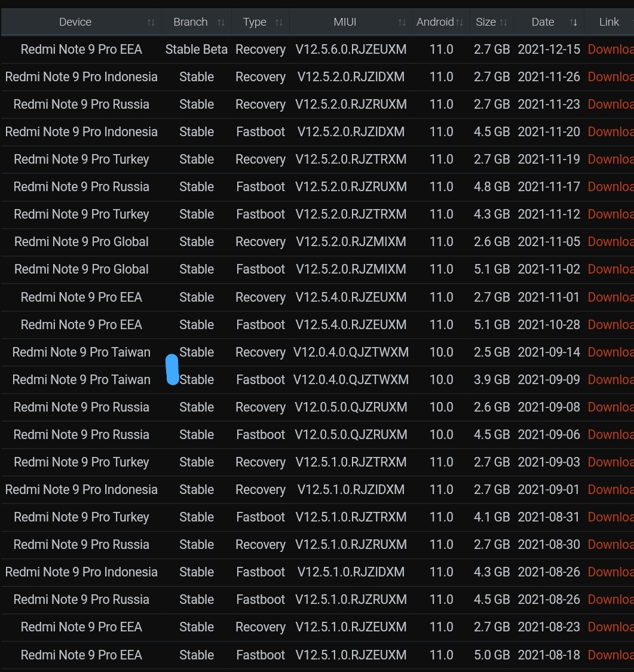Click the '2021-09-06' date cell
This screenshot has width=634, height=672.
(x=549, y=435)
